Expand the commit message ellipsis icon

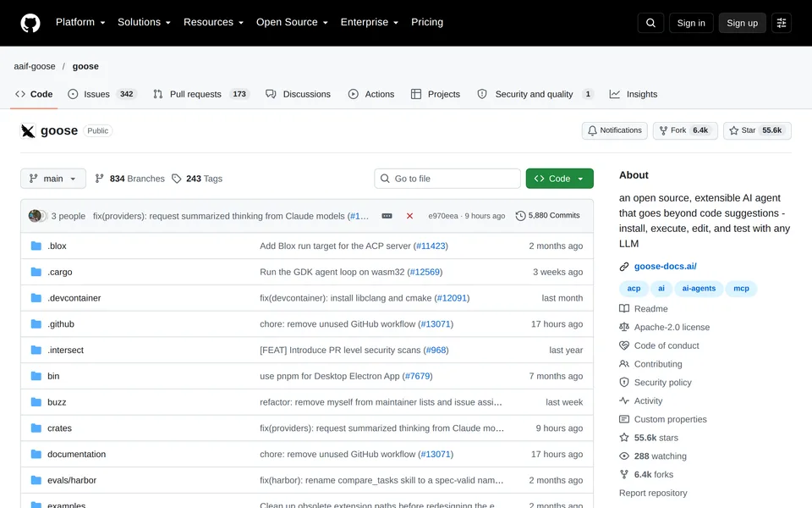point(387,216)
